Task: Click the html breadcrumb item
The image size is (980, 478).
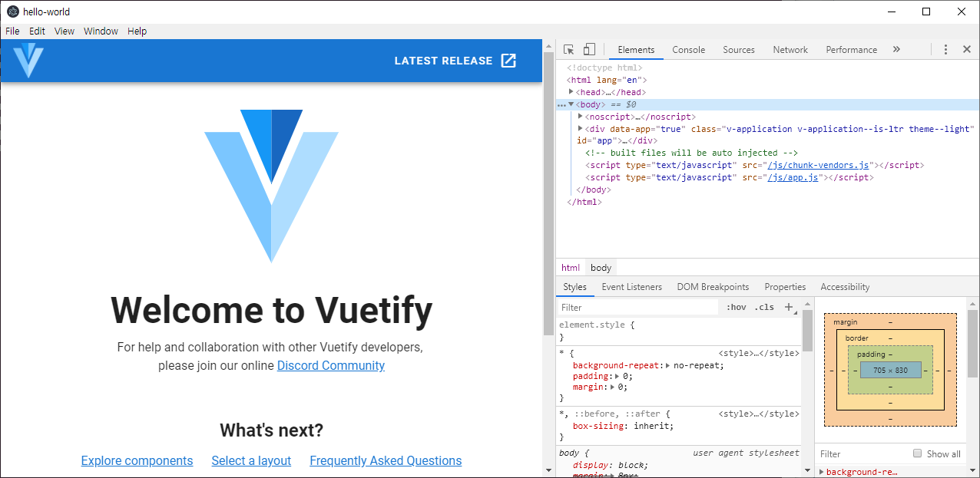Action: [571, 268]
